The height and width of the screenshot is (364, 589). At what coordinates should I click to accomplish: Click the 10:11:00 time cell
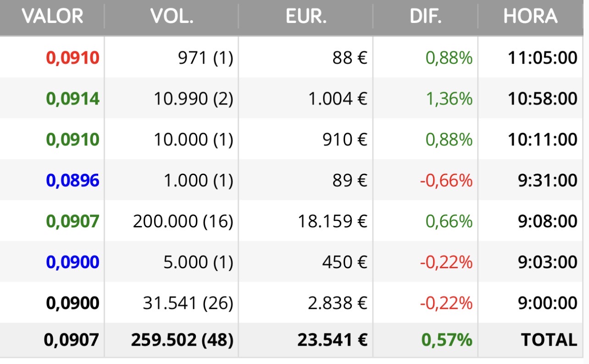[x=542, y=140]
